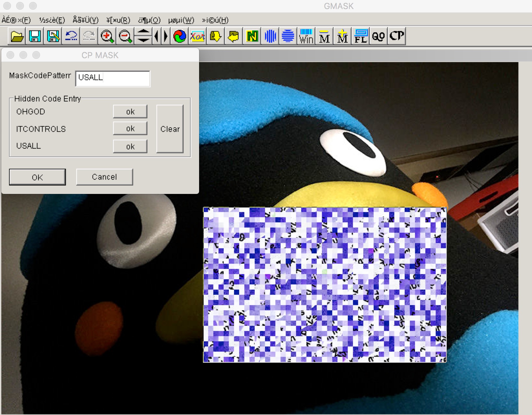Confirm CP MASK dialog with OK
Image resolution: width=532 pixels, height=415 pixels.
coord(37,177)
